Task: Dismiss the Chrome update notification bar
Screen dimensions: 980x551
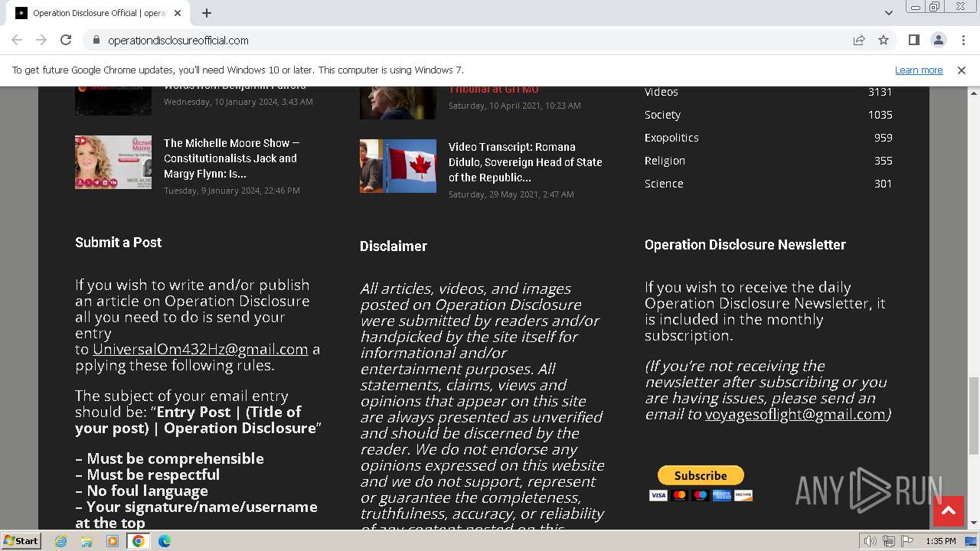Action: click(x=962, y=70)
